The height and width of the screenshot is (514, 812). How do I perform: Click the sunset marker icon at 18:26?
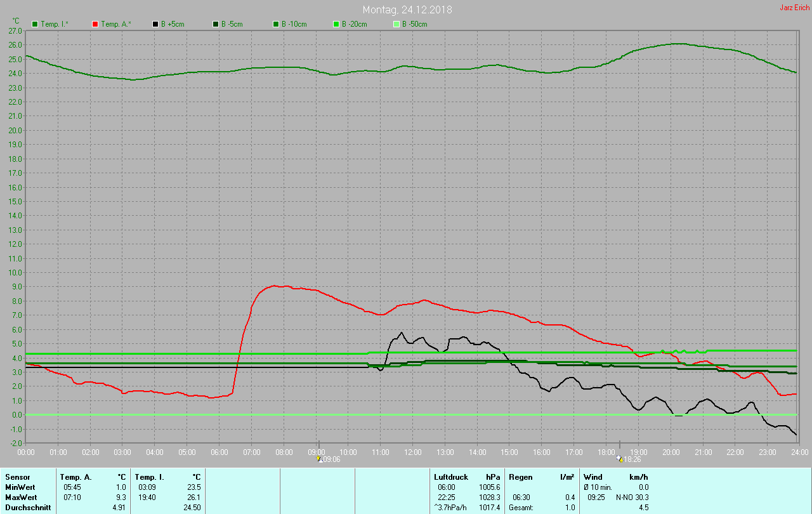pyautogui.click(x=619, y=459)
